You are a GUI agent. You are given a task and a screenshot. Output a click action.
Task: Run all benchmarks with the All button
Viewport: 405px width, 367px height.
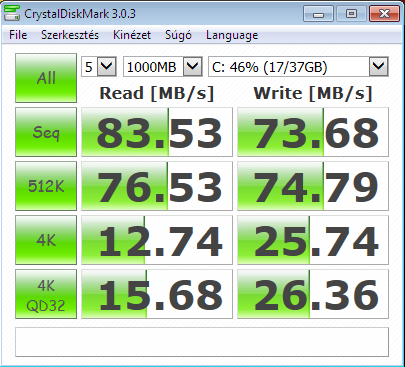[x=46, y=78]
